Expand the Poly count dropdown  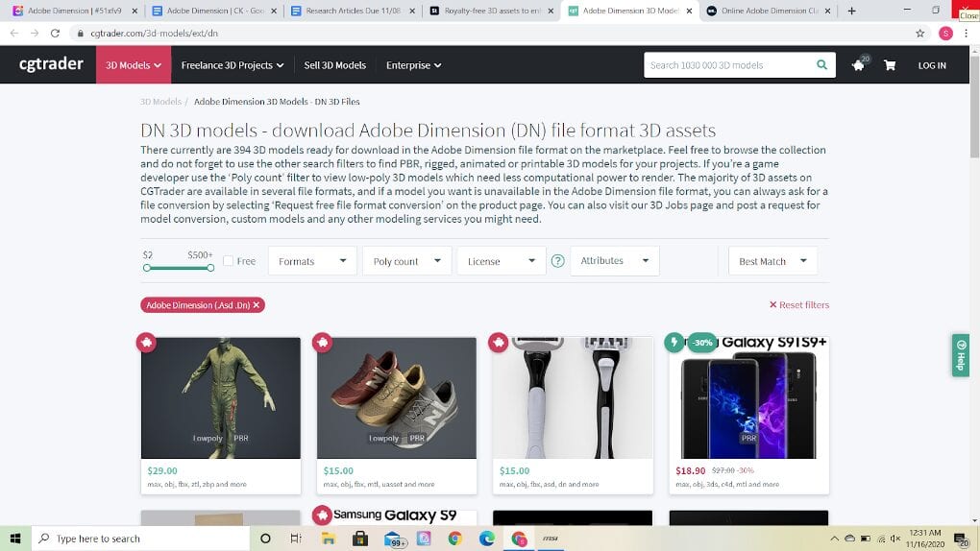pos(406,261)
